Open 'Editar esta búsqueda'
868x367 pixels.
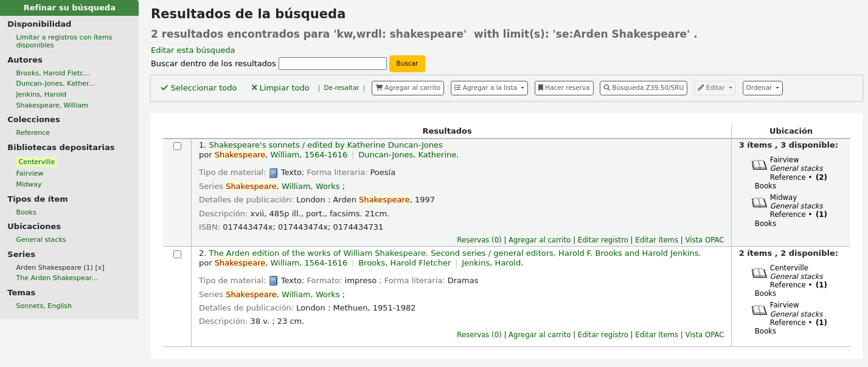[192, 50]
